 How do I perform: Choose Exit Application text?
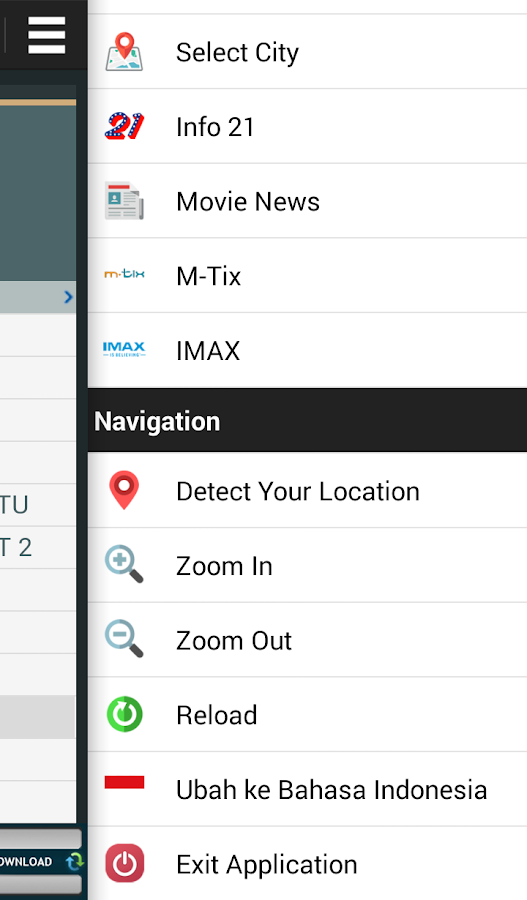click(x=266, y=864)
